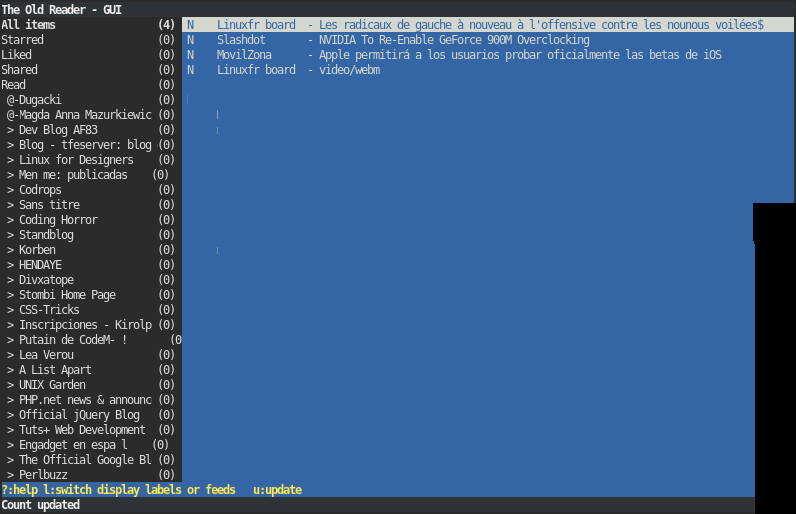Image resolution: width=796 pixels, height=514 pixels.
Task: Select the CSS-Tricks feed
Action: click(90, 310)
